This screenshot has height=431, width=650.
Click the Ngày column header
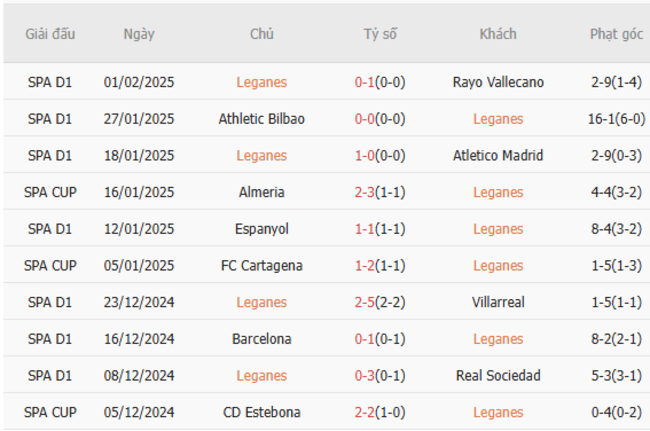pyautogui.click(x=139, y=34)
